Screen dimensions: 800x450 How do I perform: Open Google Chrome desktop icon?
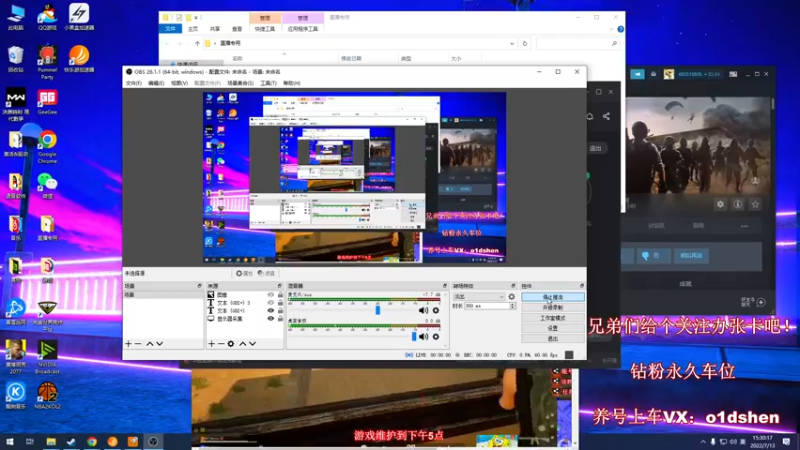(x=47, y=147)
